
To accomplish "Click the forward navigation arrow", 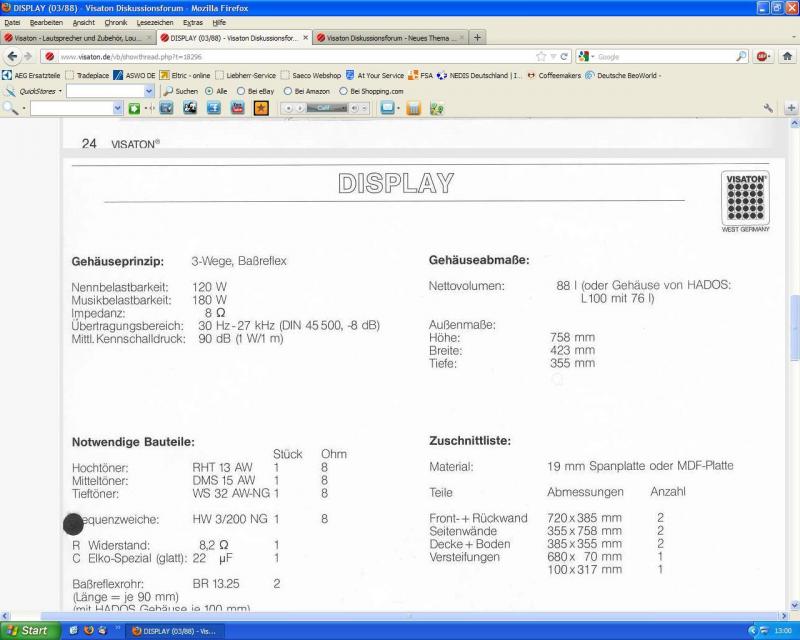I will pos(28,56).
